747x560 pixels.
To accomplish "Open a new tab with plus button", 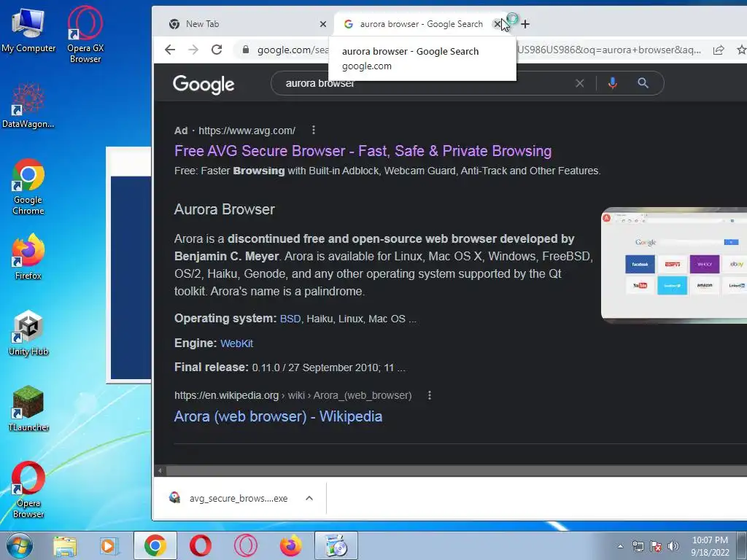I will (x=525, y=24).
